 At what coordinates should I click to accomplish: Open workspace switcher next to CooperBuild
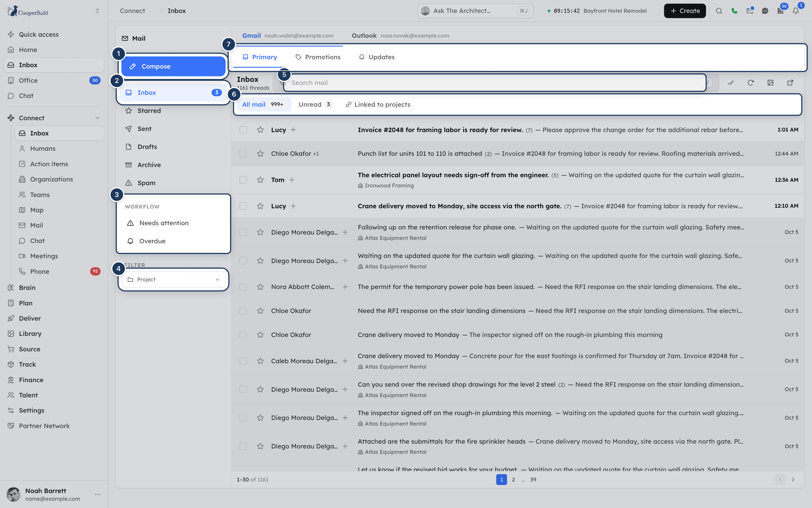(97, 11)
